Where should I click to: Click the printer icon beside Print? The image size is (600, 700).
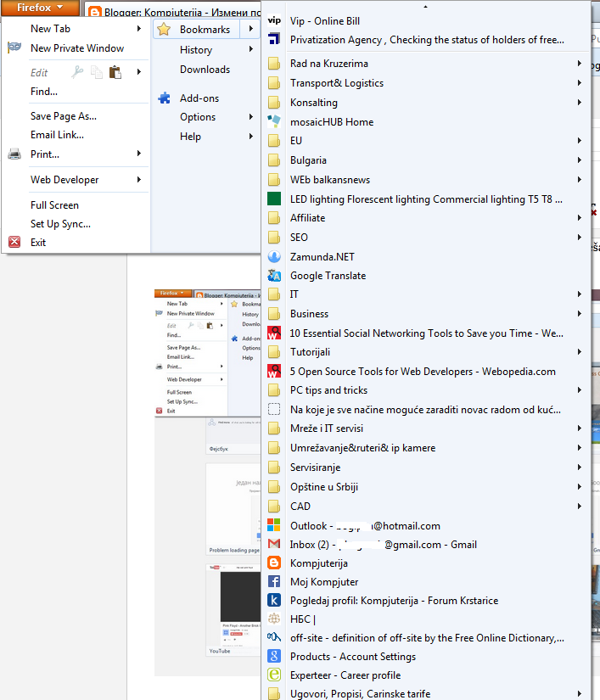pyautogui.click(x=14, y=154)
